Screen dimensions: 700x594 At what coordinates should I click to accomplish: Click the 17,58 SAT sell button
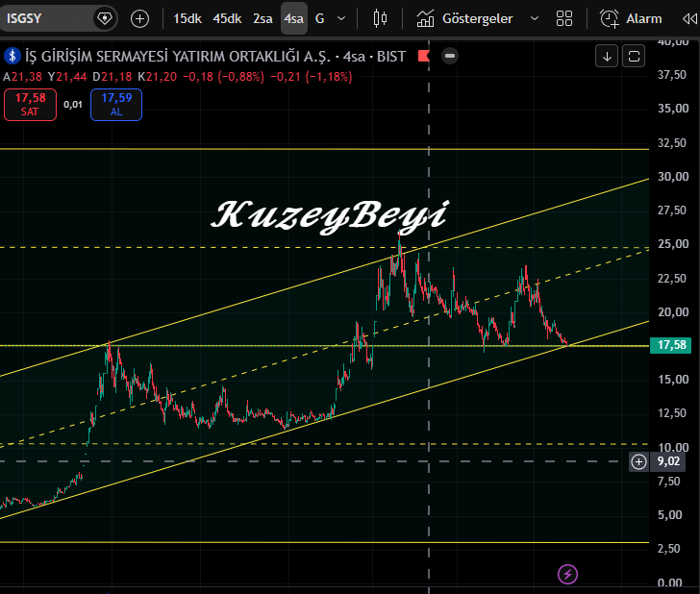pyautogui.click(x=31, y=105)
